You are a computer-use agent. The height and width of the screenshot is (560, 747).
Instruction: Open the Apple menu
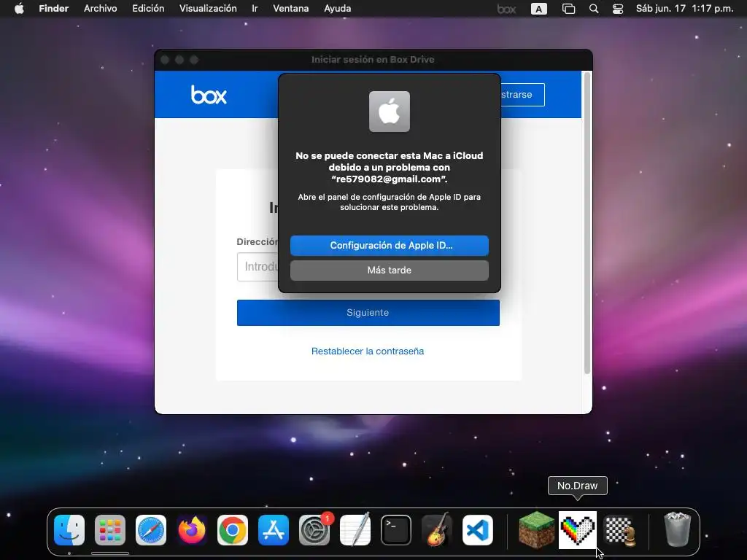(19, 9)
